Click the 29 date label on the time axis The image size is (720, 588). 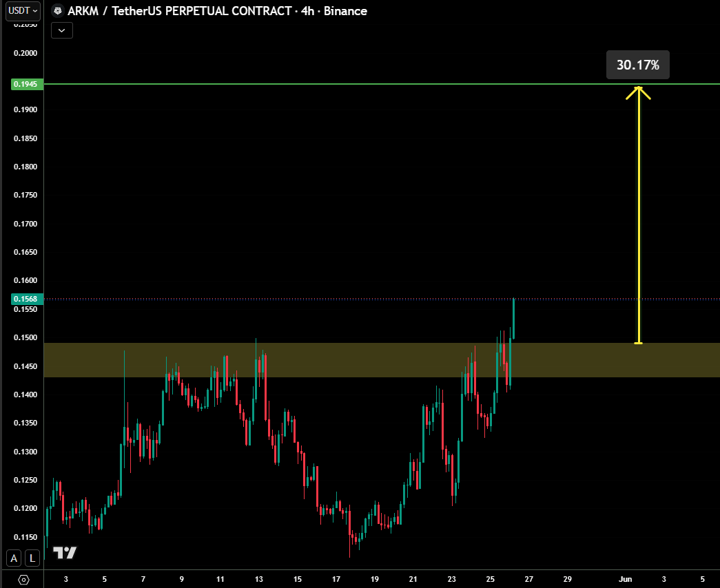pos(568,579)
